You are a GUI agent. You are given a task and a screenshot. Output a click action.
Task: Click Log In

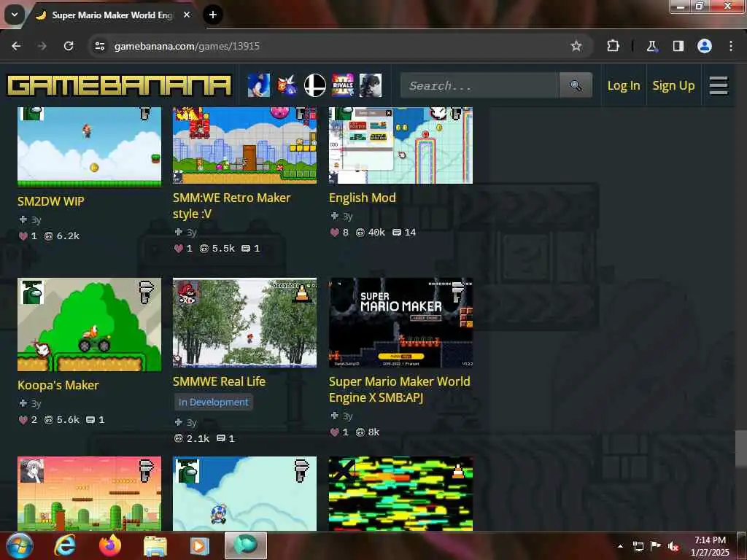[624, 86]
